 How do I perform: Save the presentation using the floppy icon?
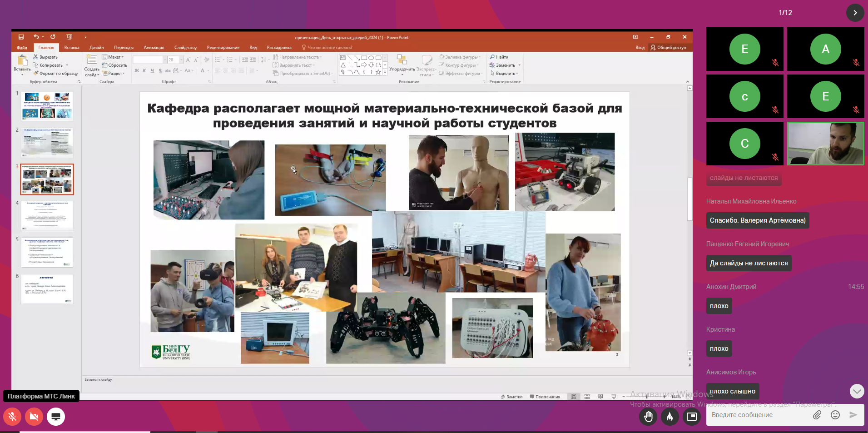pos(21,37)
